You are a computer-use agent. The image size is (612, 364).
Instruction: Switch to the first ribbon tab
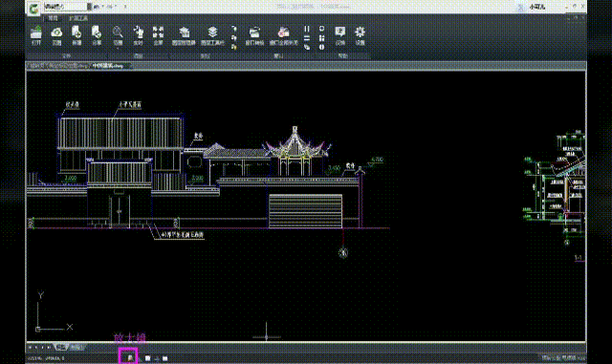[53, 18]
